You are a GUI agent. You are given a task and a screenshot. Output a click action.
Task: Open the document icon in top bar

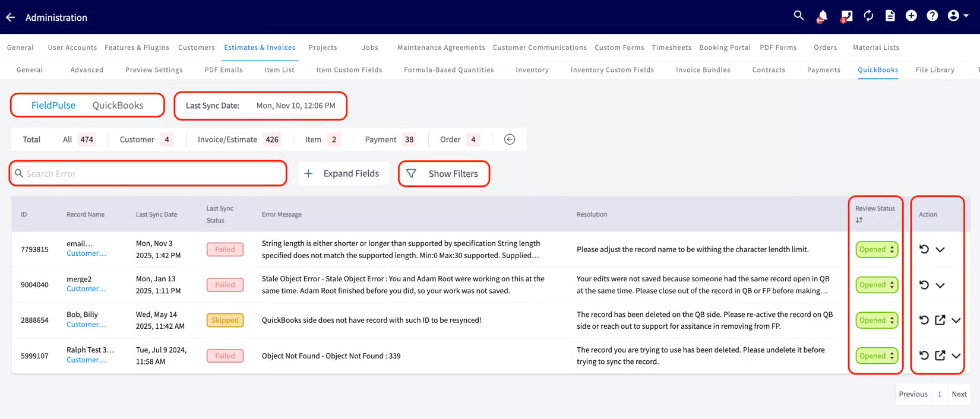(890, 16)
